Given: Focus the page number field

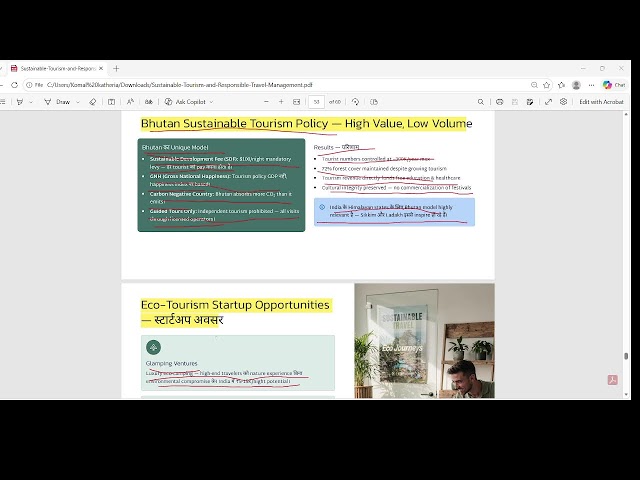Looking at the screenshot, I should 316,102.
